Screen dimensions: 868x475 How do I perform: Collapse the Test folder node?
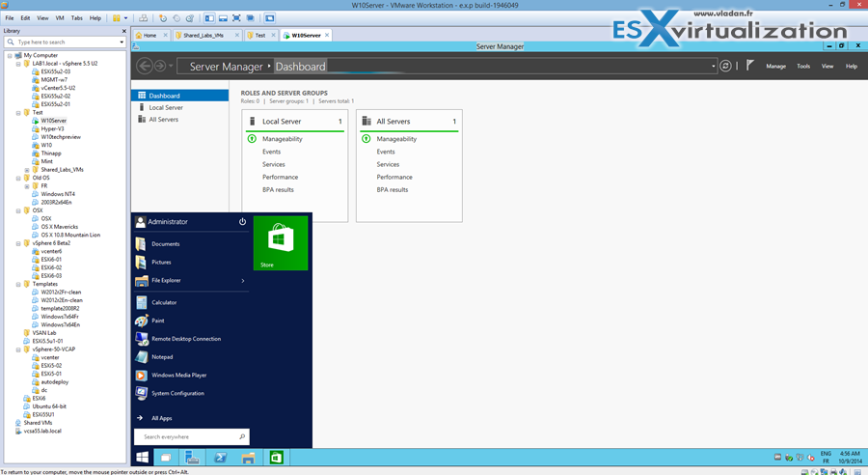[x=18, y=113]
